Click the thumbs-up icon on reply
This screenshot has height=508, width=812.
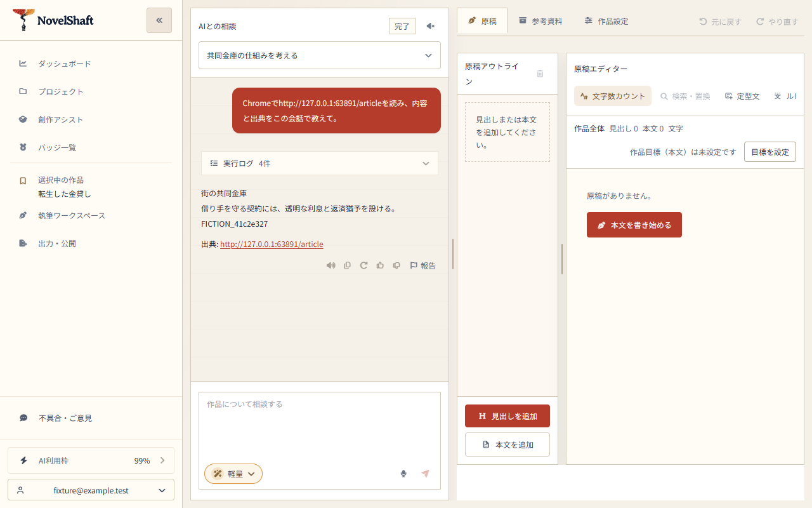[x=380, y=265]
